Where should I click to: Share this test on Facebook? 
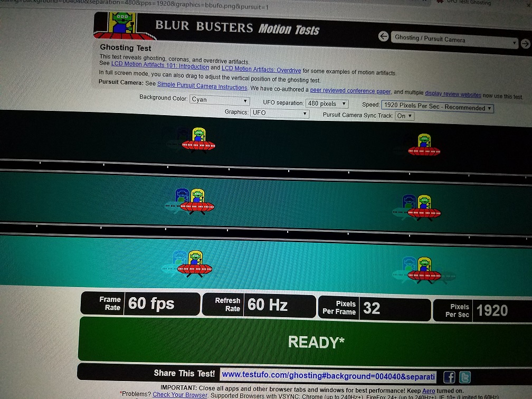coord(450,377)
